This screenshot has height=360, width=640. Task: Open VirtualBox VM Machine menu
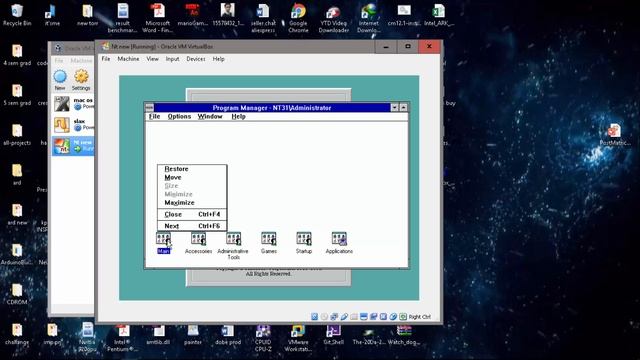(128, 59)
